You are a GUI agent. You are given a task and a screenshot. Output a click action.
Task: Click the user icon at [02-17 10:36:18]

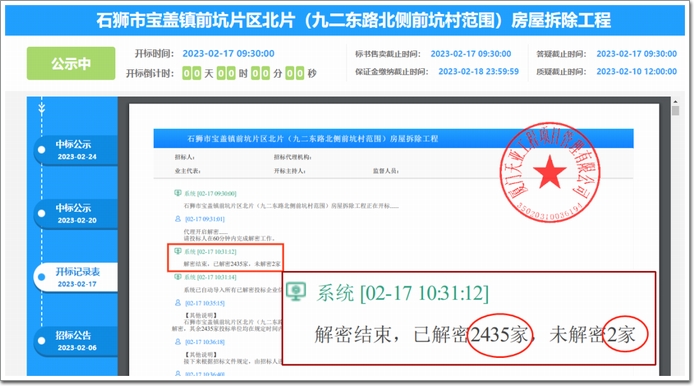(178, 342)
